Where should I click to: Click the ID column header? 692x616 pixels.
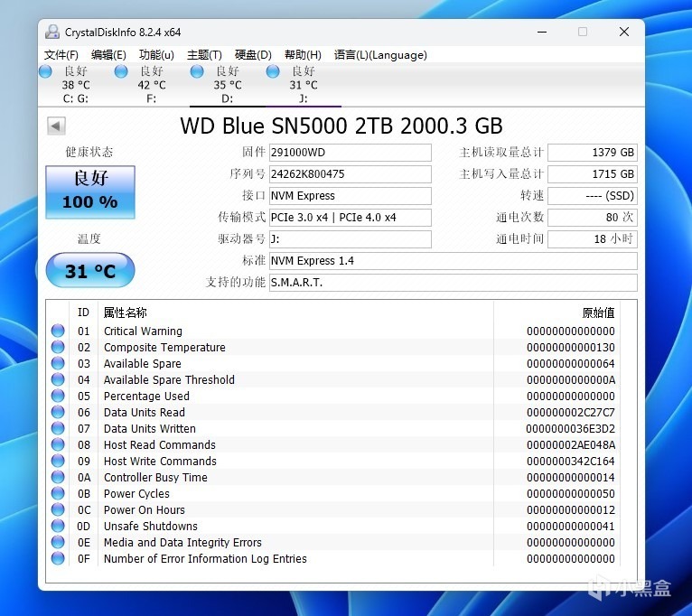coord(83,313)
